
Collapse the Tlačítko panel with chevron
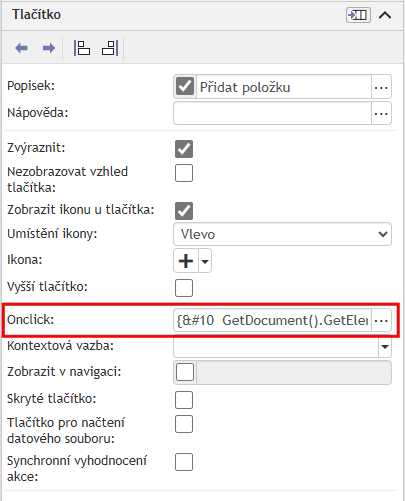point(385,15)
